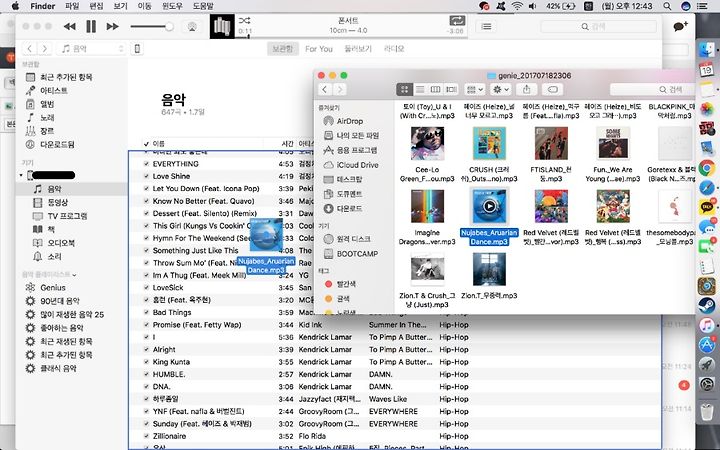Toggle shuffle in the iTunes player display
This screenshot has height=450, width=720.
[x=244, y=21]
